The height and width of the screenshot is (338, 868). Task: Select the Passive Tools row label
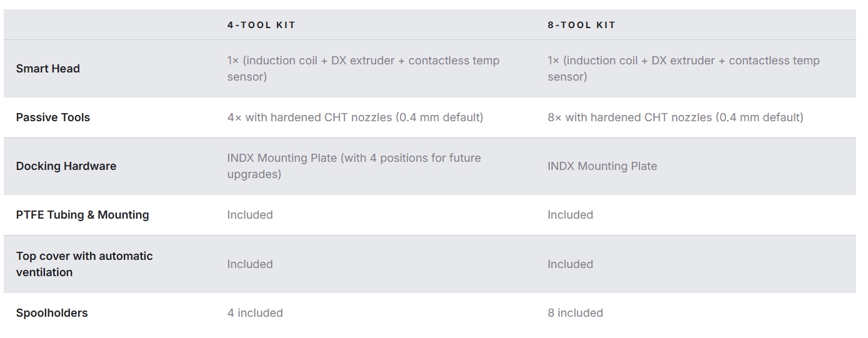coord(53,117)
